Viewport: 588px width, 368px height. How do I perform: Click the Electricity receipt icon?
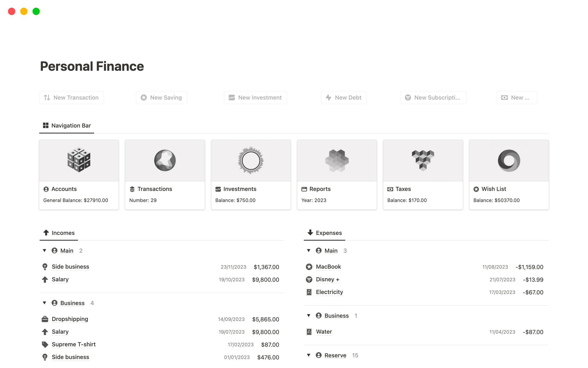click(x=309, y=292)
